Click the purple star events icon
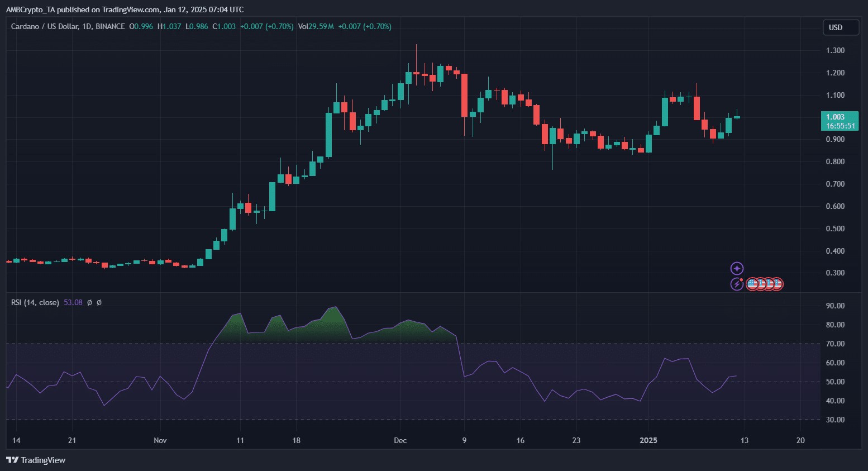The width and height of the screenshot is (868, 471). click(737, 269)
